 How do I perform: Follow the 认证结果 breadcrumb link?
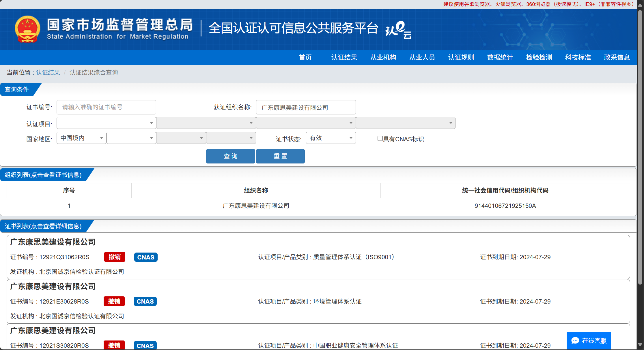tap(48, 72)
